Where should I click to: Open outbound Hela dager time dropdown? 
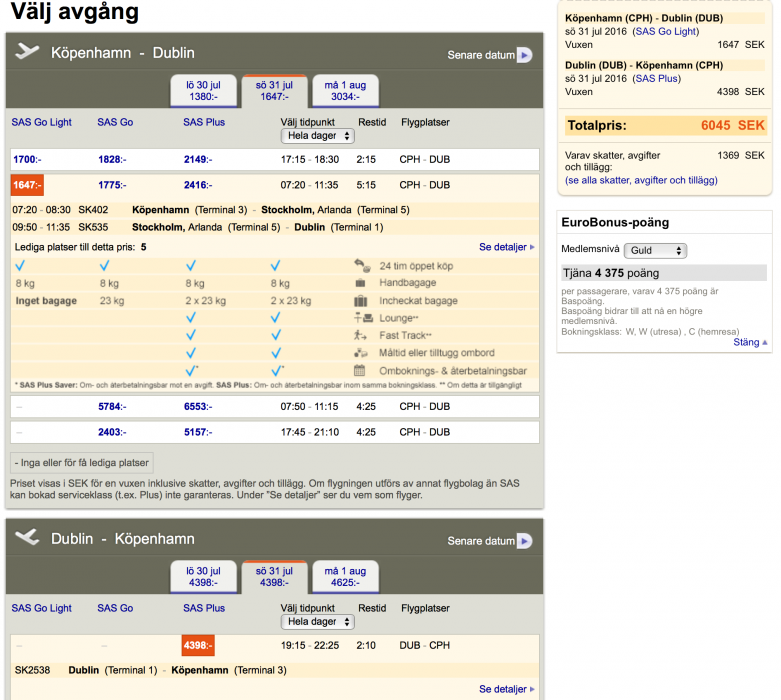point(317,136)
